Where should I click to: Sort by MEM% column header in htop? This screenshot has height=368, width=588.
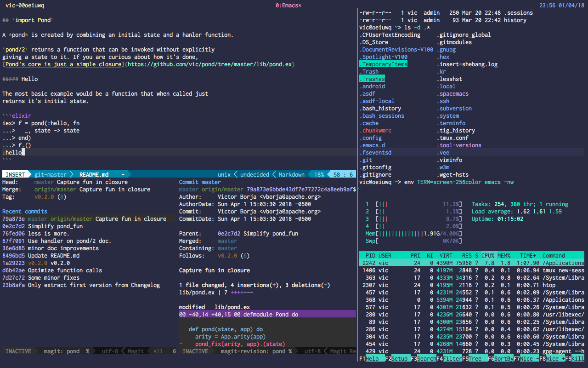tap(504, 256)
